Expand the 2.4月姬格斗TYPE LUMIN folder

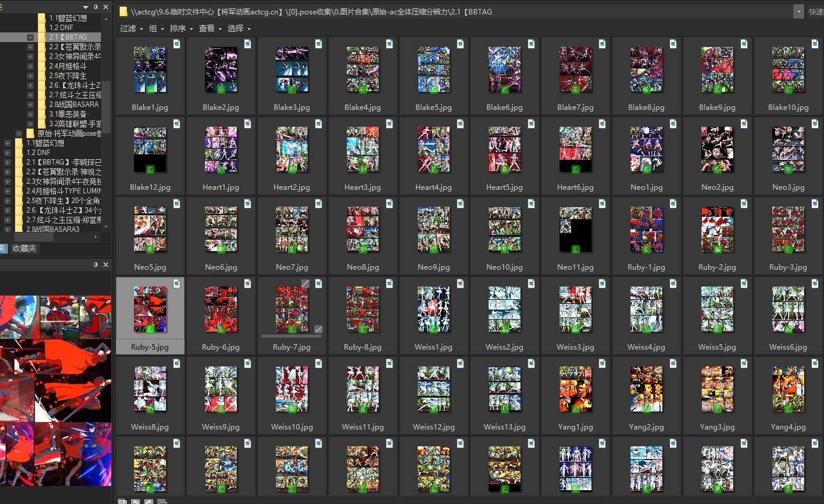7,191
